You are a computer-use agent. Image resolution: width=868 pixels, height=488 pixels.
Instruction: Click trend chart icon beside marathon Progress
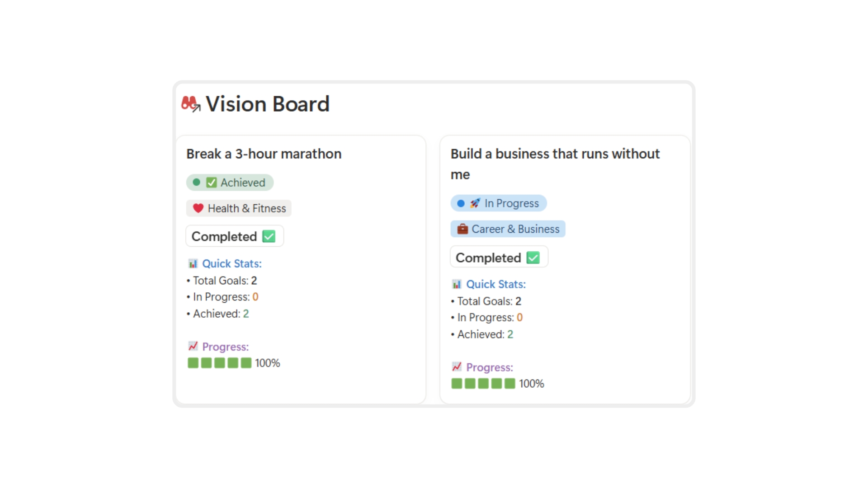tap(193, 346)
